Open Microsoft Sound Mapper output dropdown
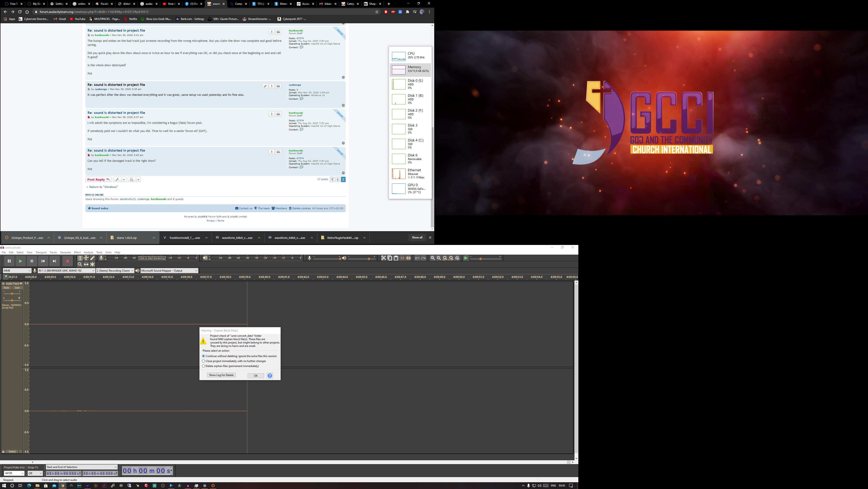 pos(169,271)
